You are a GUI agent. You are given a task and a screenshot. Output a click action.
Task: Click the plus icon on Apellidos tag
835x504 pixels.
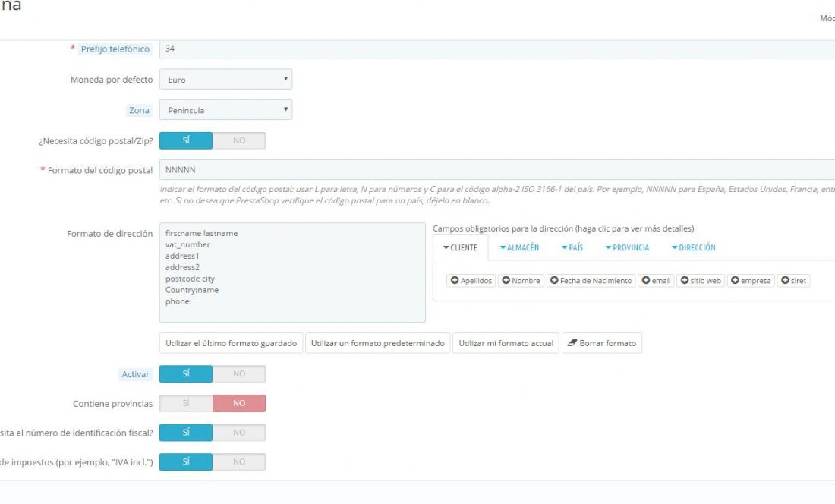tap(454, 280)
